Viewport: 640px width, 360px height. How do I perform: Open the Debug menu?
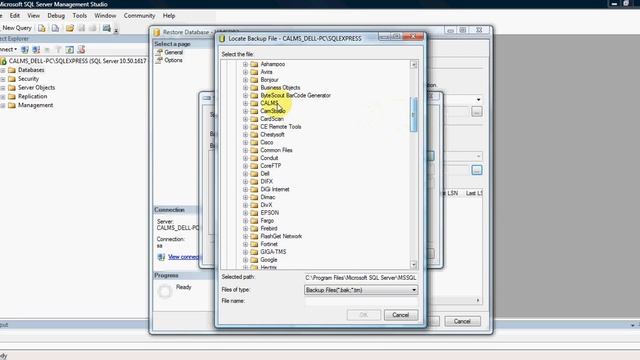(x=56, y=16)
